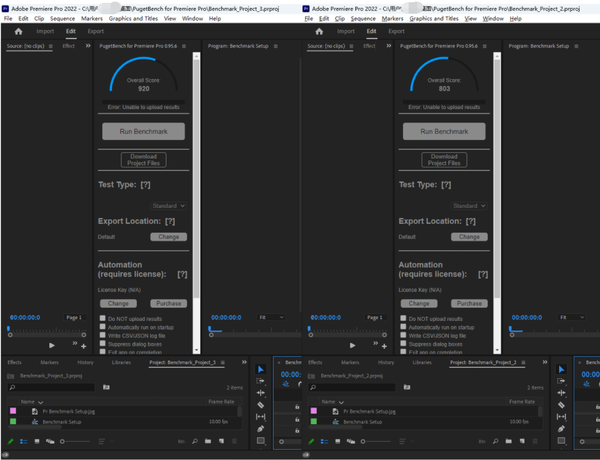Click Run Benchmark in Benchmark_Project_2 window
Screen dimensions: 600x460
tap(444, 131)
